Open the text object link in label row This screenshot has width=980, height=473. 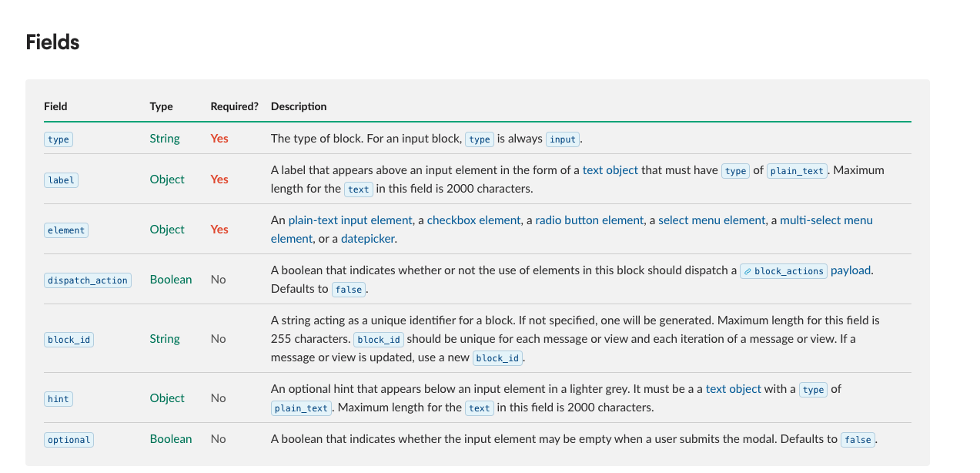(610, 170)
